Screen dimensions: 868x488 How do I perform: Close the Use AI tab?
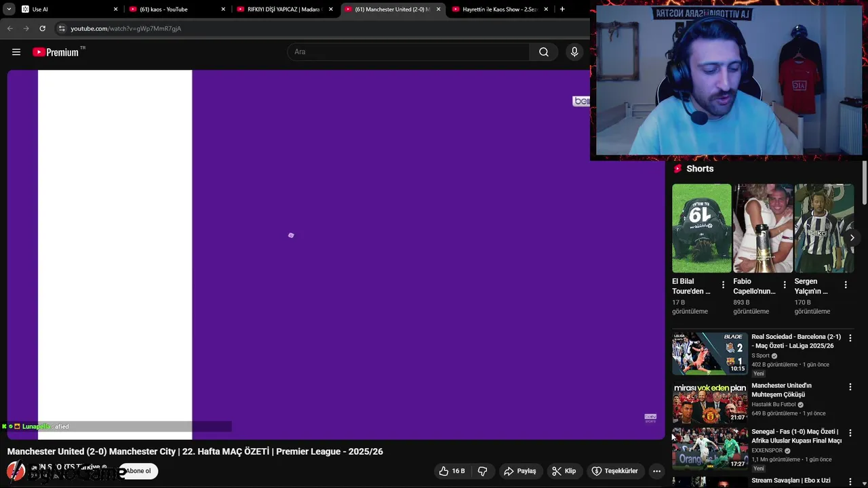tap(115, 9)
